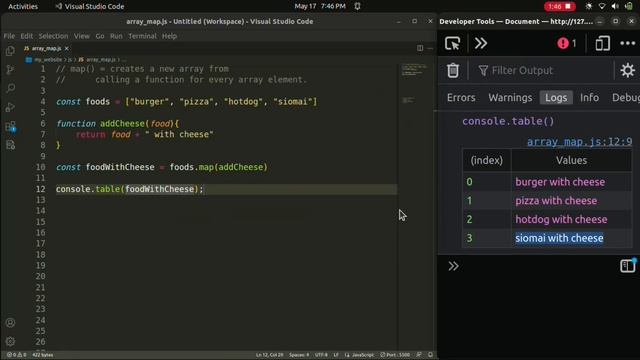Click the element picker icon in Developer Tools
Viewport: 640px width, 360px height.
coord(452,43)
